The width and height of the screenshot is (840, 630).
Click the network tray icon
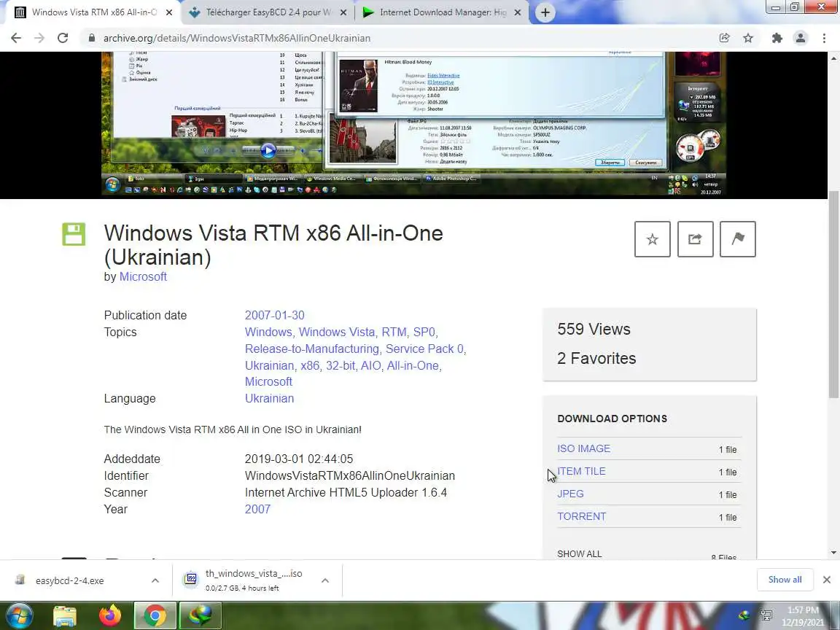click(766, 615)
